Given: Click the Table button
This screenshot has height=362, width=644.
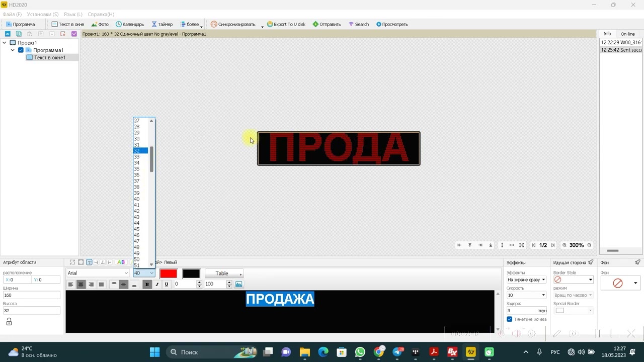Looking at the screenshot, I should click(x=224, y=274).
